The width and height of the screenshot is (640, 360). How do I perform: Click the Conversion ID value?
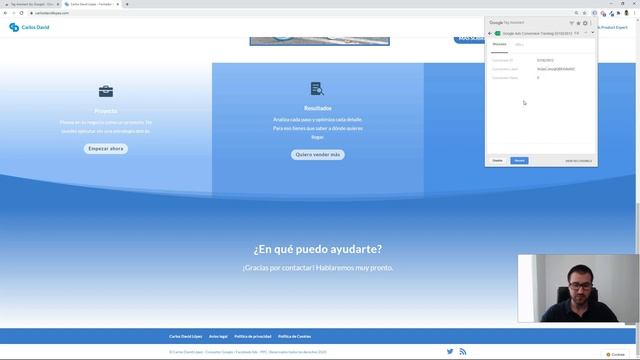tap(545, 60)
